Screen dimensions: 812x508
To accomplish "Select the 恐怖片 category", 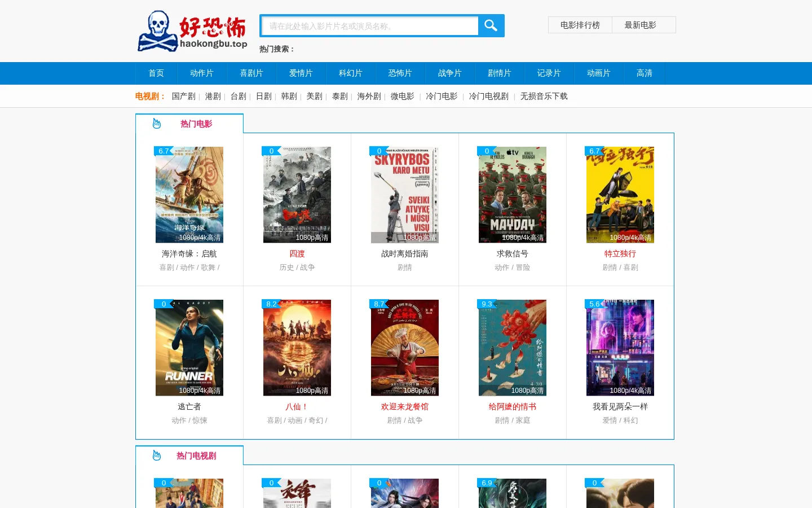I will tap(400, 73).
